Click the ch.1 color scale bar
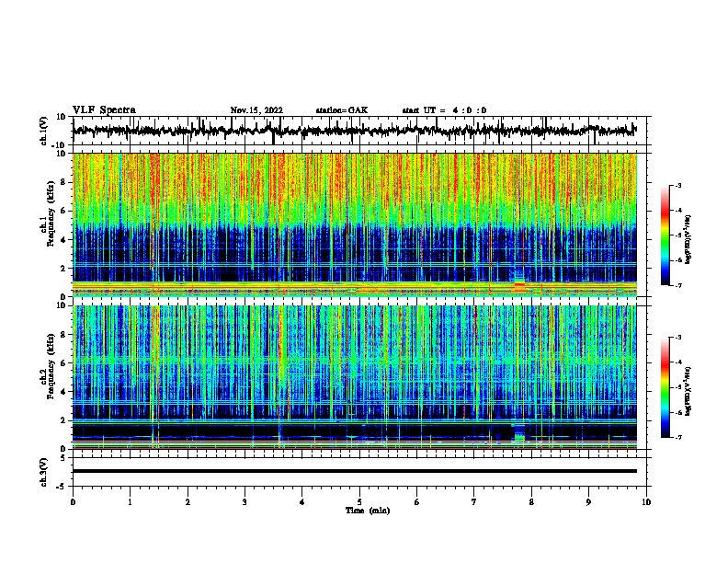The image size is (728, 563). click(x=665, y=236)
